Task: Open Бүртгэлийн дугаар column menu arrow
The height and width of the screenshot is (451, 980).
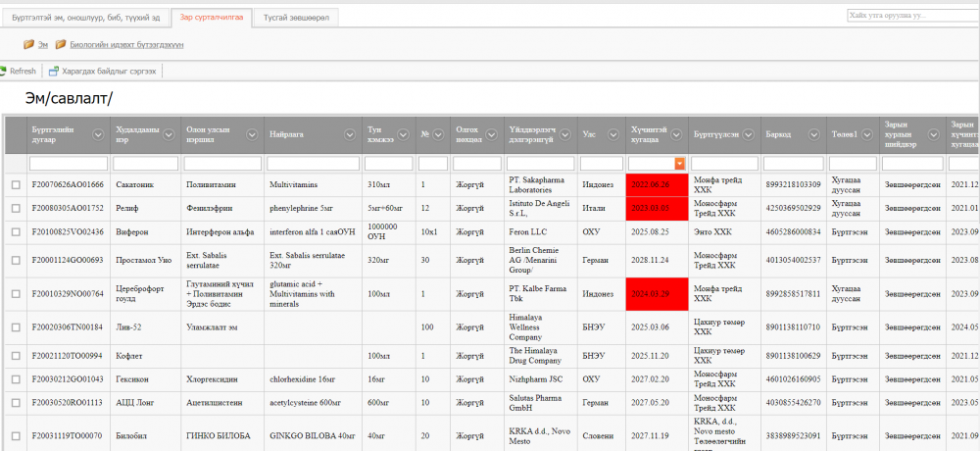Action: (98, 134)
